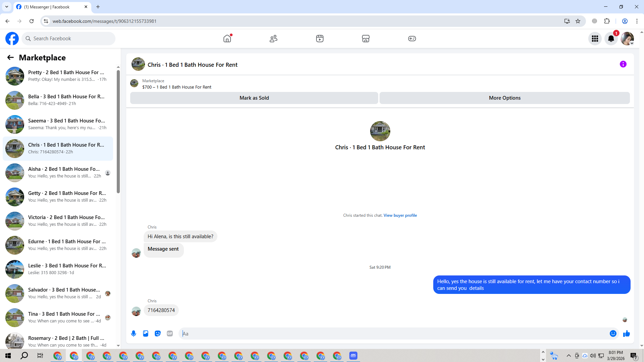Open the Gaming controller icon
The height and width of the screenshot is (362, 644).
point(412,39)
